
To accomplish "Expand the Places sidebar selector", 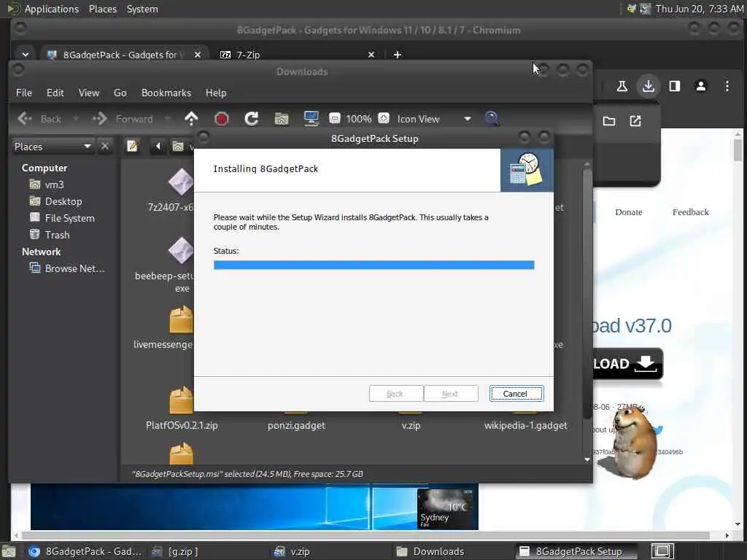I will click(53, 147).
